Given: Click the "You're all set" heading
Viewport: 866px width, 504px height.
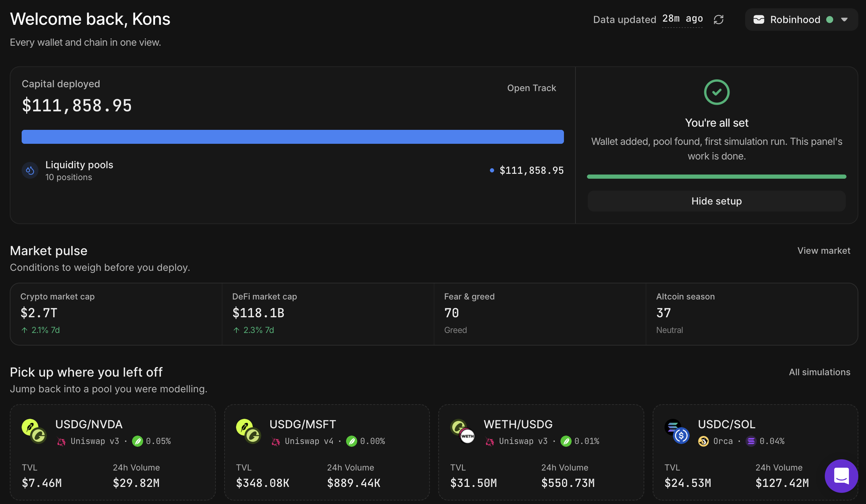Looking at the screenshot, I should point(717,123).
